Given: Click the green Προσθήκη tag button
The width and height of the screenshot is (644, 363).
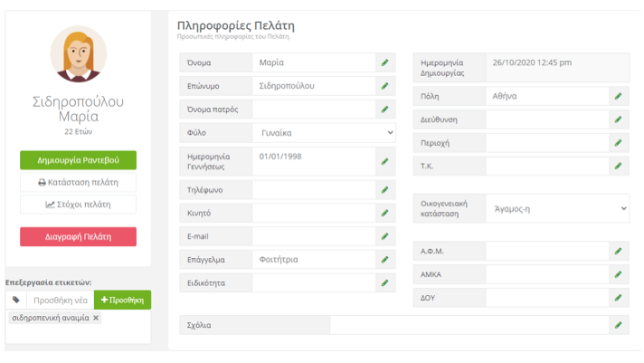Looking at the screenshot, I should pyautogui.click(x=122, y=300).
